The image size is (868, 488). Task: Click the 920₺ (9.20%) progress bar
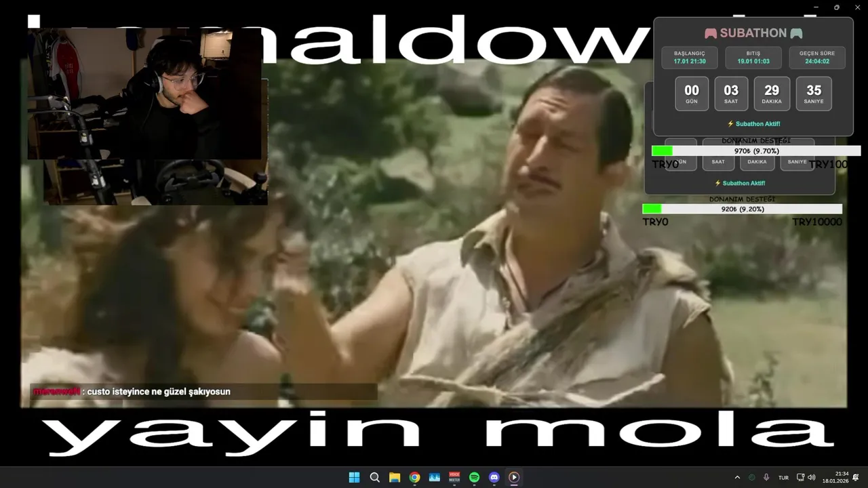[x=743, y=209]
